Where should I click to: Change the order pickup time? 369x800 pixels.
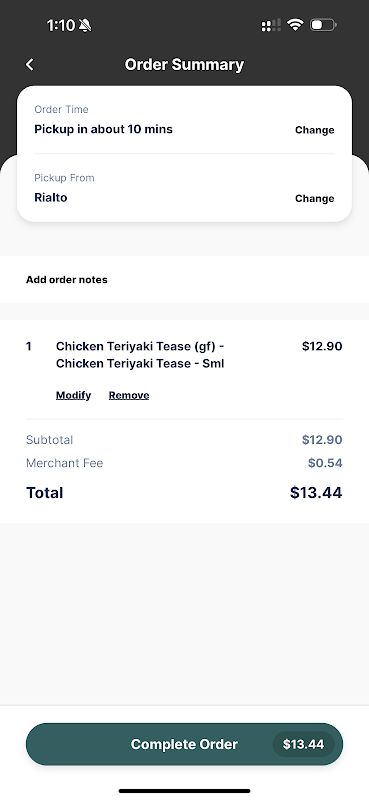click(x=314, y=130)
